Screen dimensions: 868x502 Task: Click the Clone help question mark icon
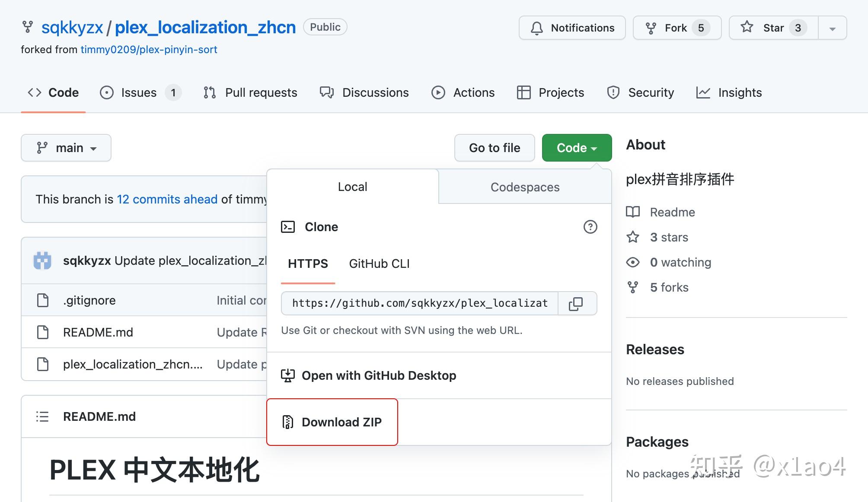(590, 227)
